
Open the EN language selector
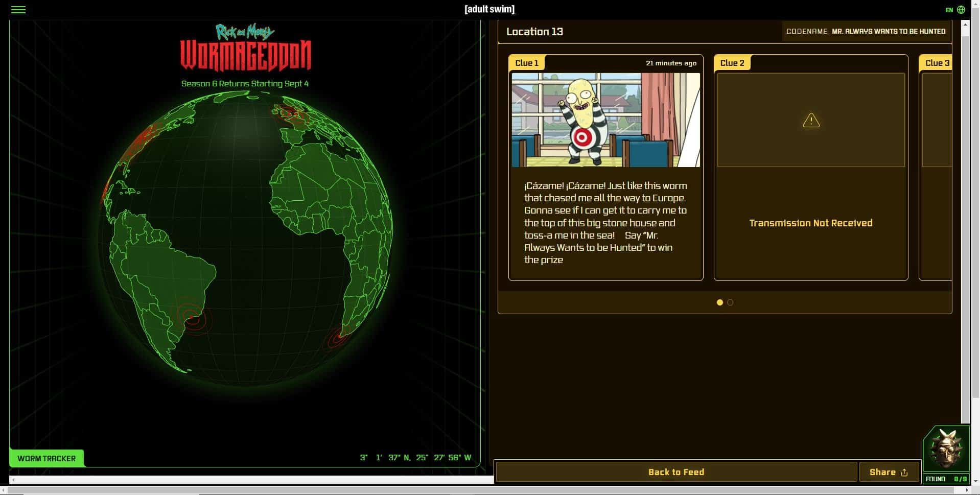(949, 10)
